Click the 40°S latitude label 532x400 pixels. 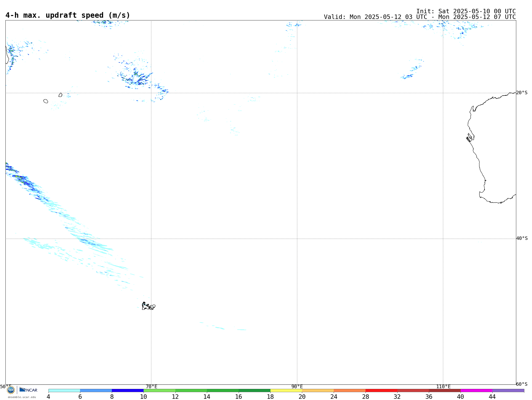[522, 238]
